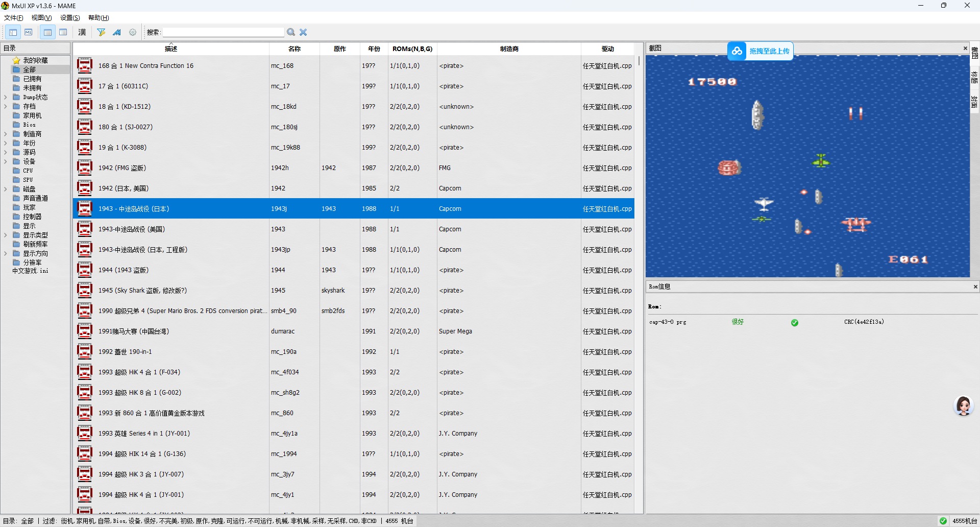Switch to grouped list view icon

pyautogui.click(x=63, y=32)
